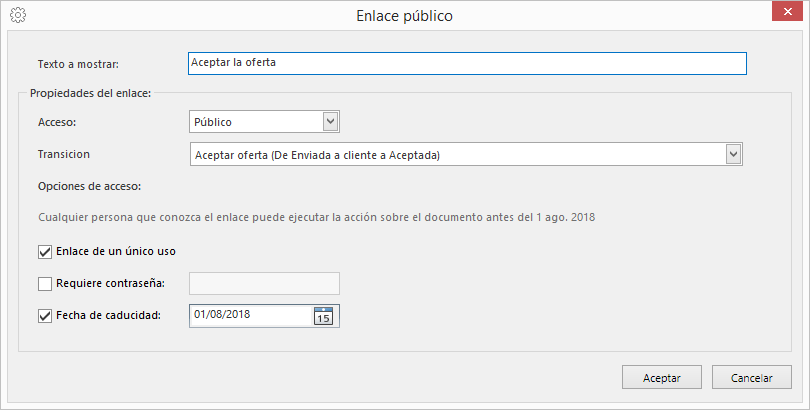This screenshot has height=410, width=810.
Task: Select the 'Público' combo box value
Action: (256, 122)
